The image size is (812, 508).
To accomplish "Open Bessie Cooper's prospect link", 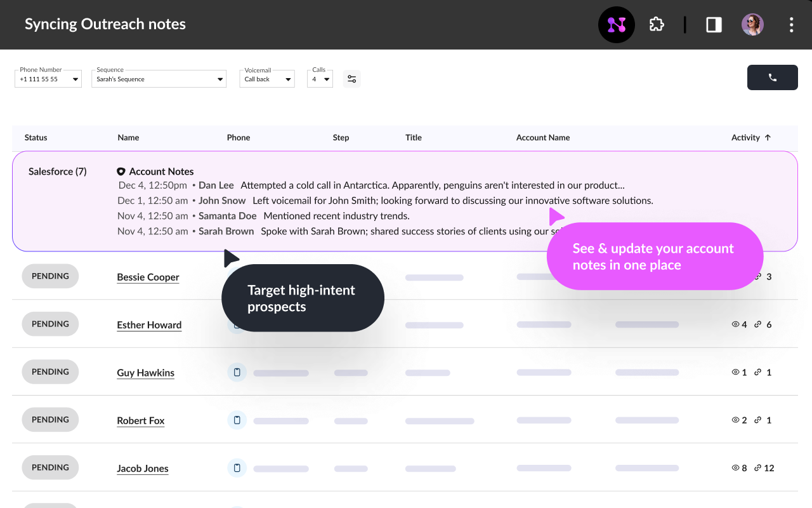I will (x=148, y=277).
